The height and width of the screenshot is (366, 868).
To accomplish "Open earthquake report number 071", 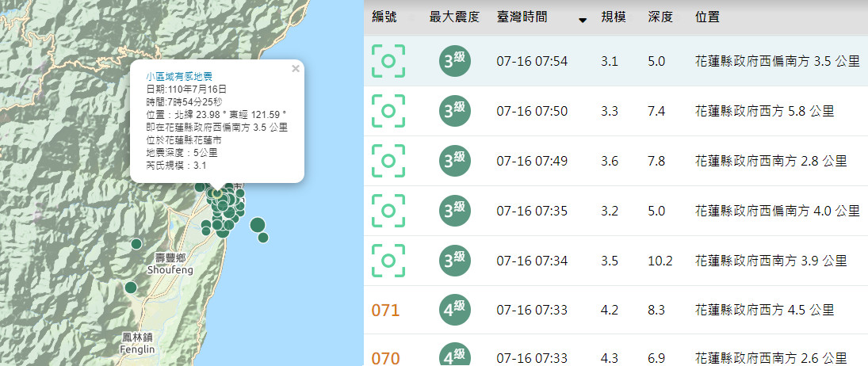I will click(386, 311).
